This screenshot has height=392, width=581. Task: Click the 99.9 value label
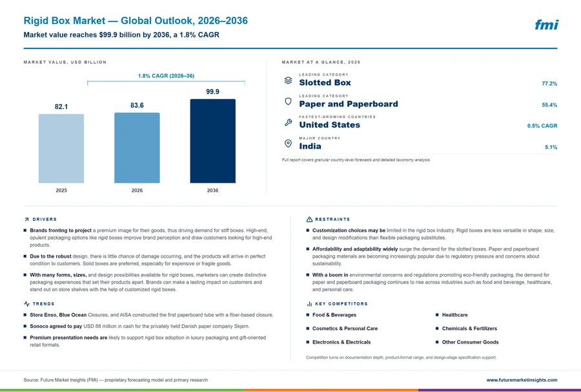click(212, 92)
